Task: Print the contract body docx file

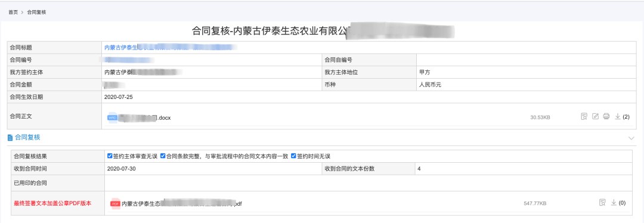Action: (606, 117)
